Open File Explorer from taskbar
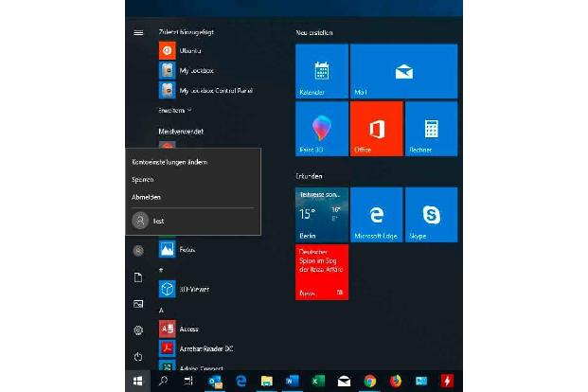The height and width of the screenshot is (392, 588). 267,382
